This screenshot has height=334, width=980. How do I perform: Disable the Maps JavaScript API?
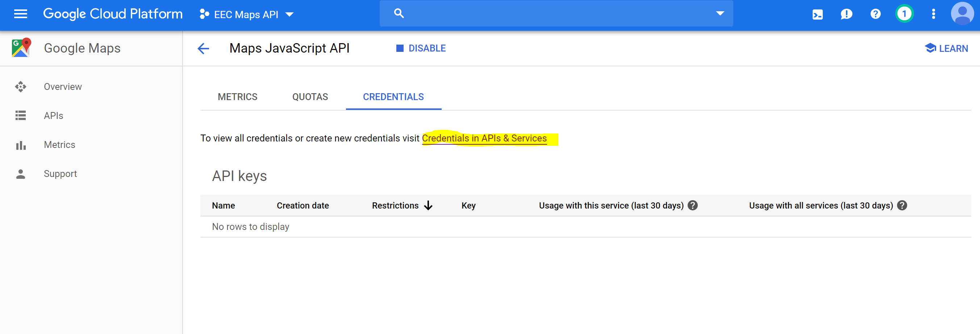coord(421,48)
